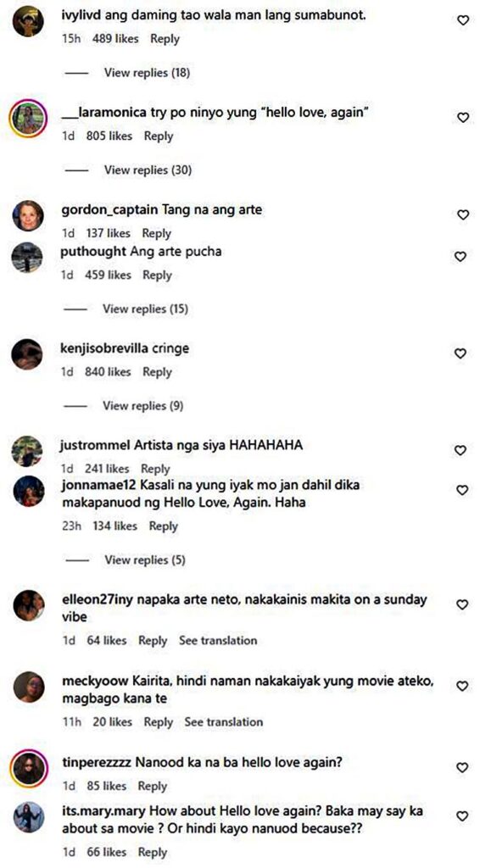Tap heart on __laramonica's comment
This screenshot has height=868, width=480.
coord(462,117)
